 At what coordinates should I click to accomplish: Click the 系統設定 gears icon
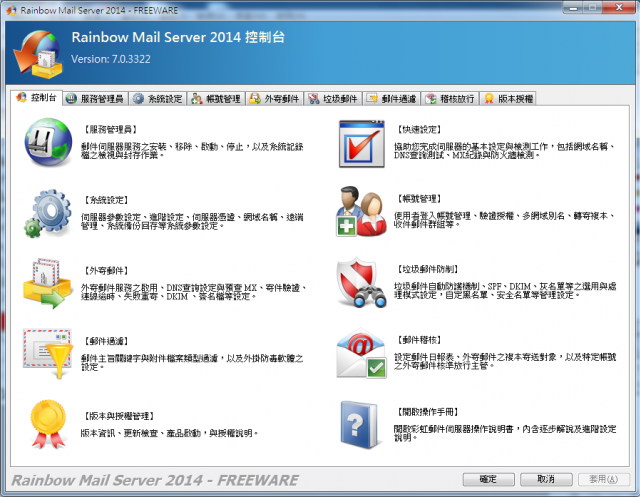(x=48, y=213)
